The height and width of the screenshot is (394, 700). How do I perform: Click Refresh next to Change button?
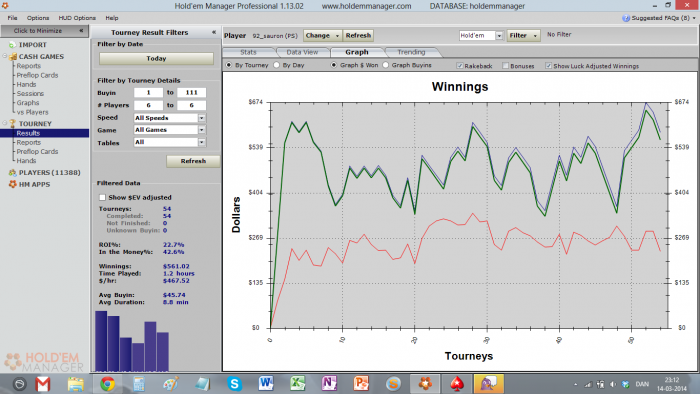click(x=358, y=35)
